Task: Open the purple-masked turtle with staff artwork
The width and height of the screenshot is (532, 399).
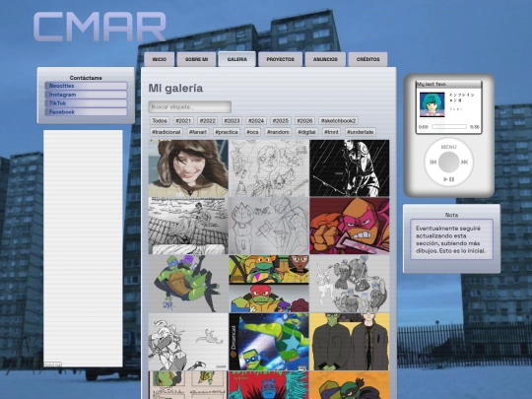Action: coord(188,284)
